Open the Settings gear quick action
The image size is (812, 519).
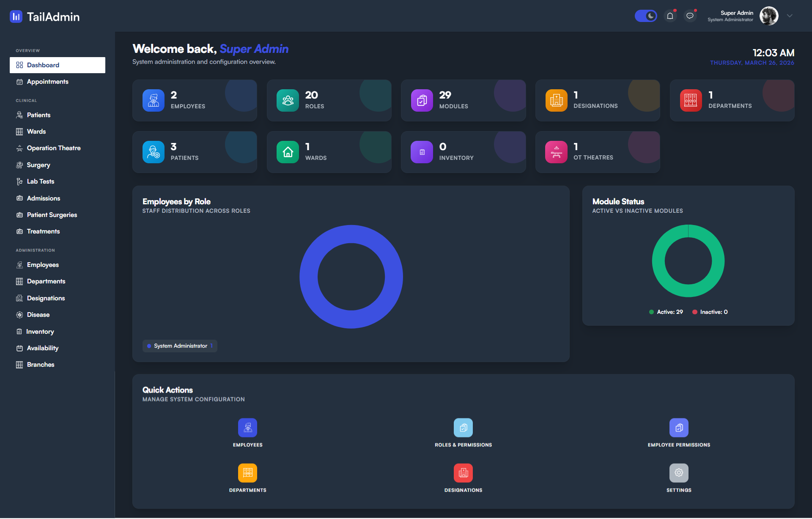pyautogui.click(x=679, y=473)
